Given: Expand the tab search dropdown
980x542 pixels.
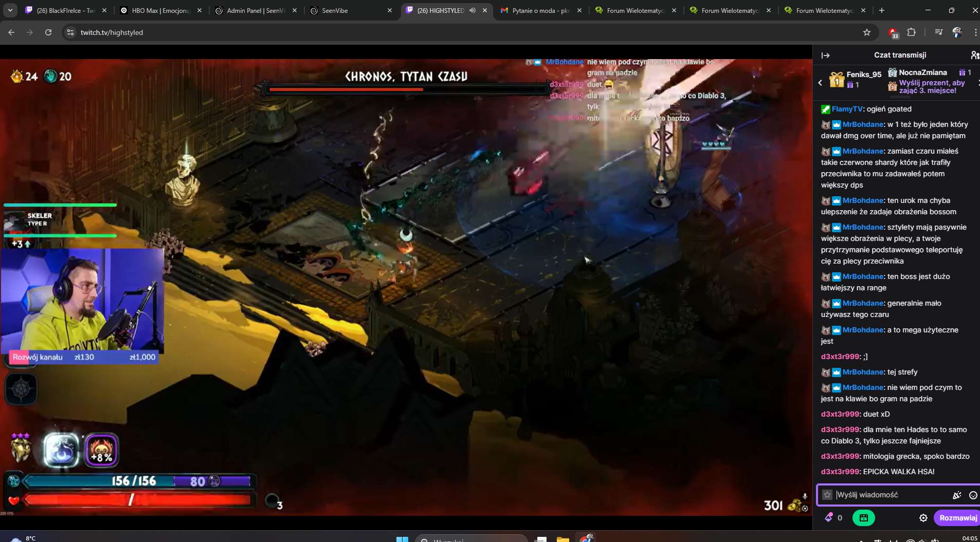Looking at the screenshot, I should [x=10, y=10].
